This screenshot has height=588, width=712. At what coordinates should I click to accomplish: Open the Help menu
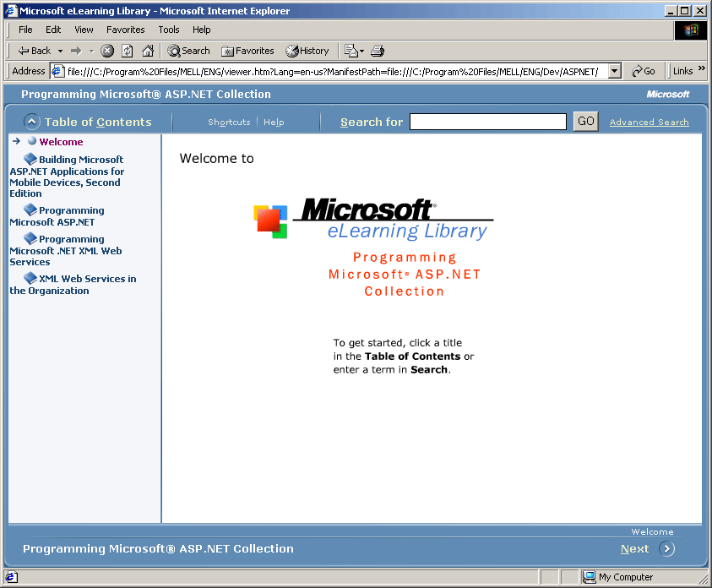coord(202,30)
